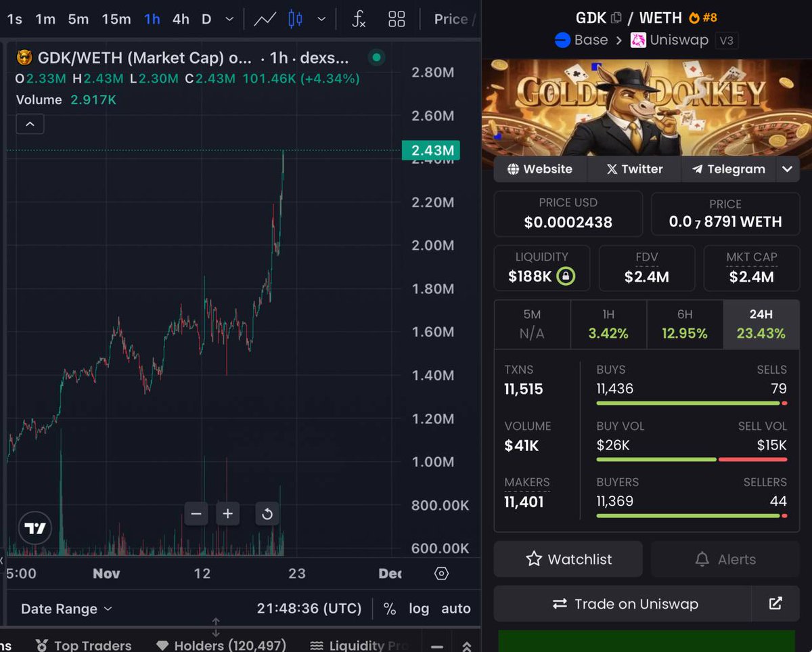Add the pair to Watchlist
The width and height of the screenshot is (812, 652).
click(x=568, y=559)
